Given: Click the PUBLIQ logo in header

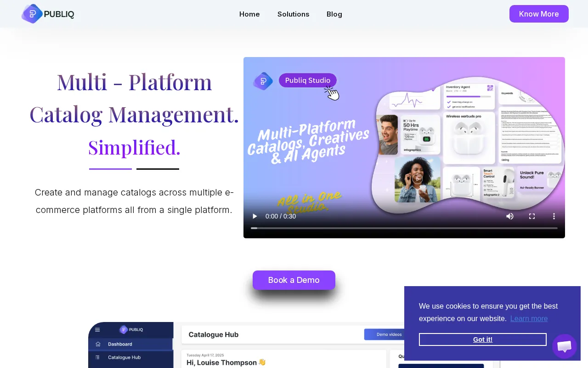Looking at the screenshot, I should pyautogui.click(x=48, y=14).
